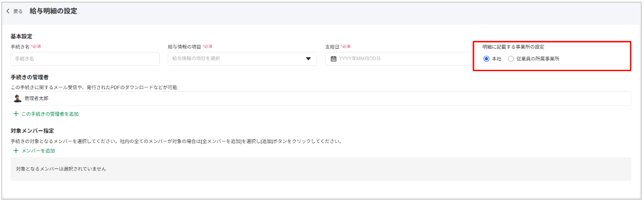Click the 給与明細の設定 page title
Image resolution: width=644 pixels, height=201 pixels.
point(53,11)
